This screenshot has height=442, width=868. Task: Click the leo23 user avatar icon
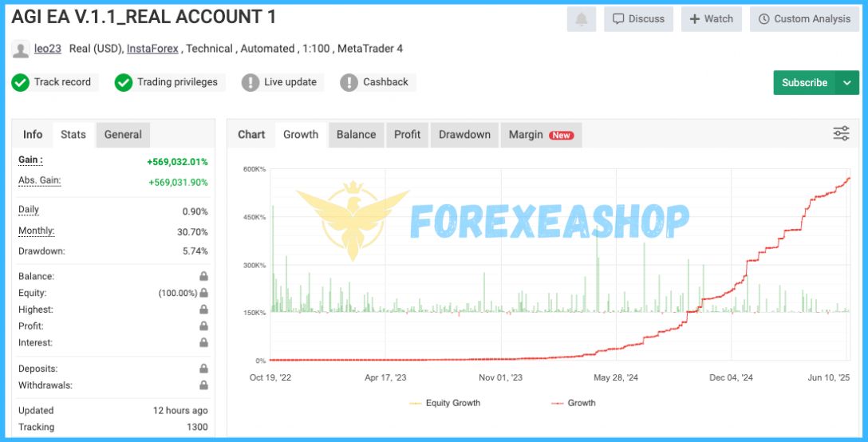tap(21, 49)
